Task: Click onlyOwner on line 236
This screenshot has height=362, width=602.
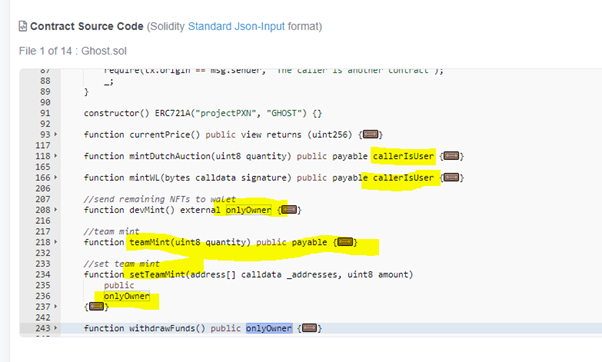Action: [127, 296]
